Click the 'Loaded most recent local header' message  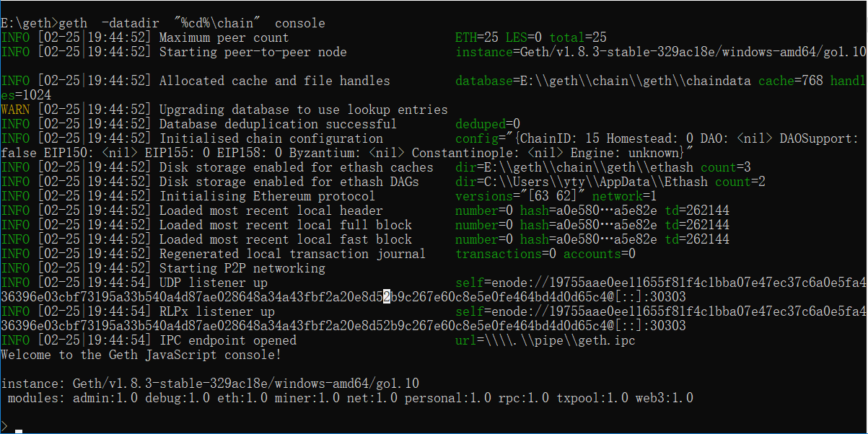(x=271, y=211)
